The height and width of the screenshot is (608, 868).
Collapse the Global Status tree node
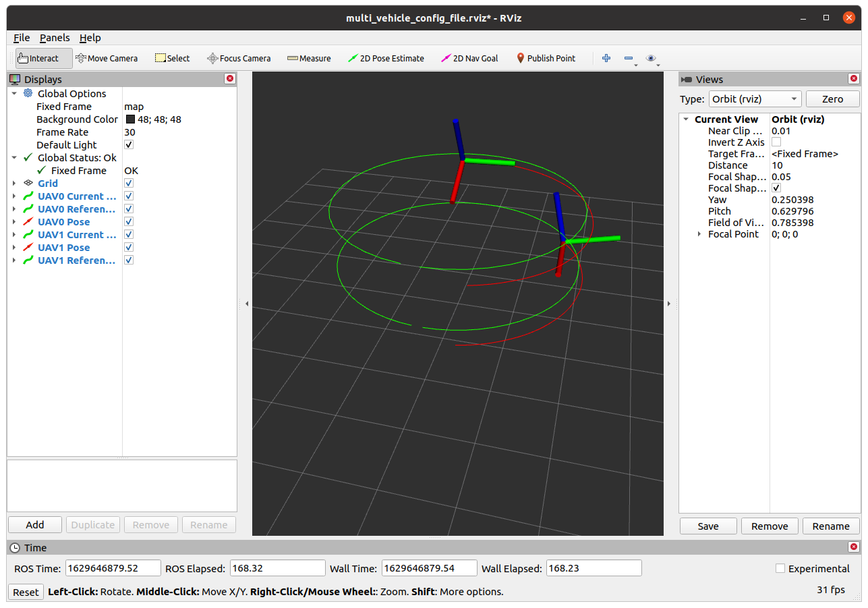point(14,157)
